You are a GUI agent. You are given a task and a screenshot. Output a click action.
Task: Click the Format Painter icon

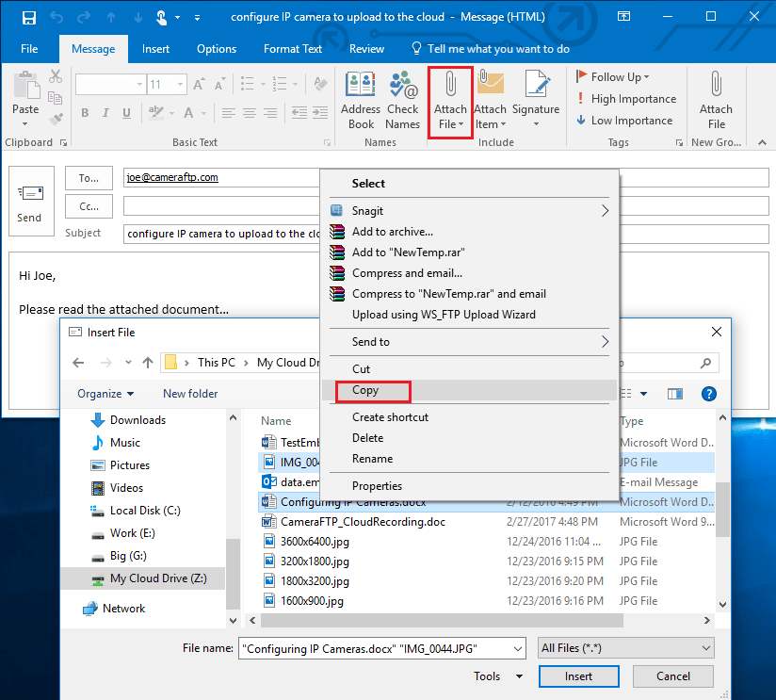pyautogui.click(x=54, y=118)
